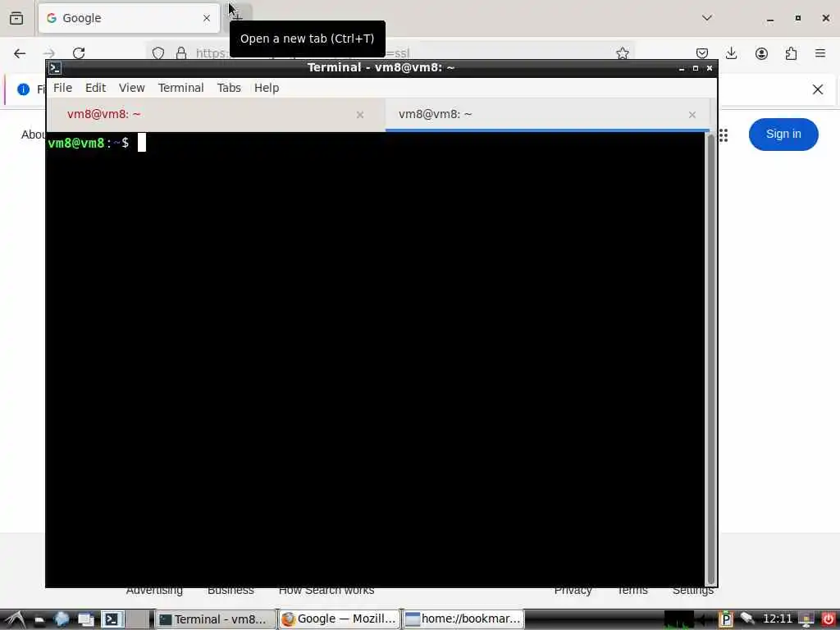Click the display monitor tray icon

pyautogui.click(x=806, y=619)
